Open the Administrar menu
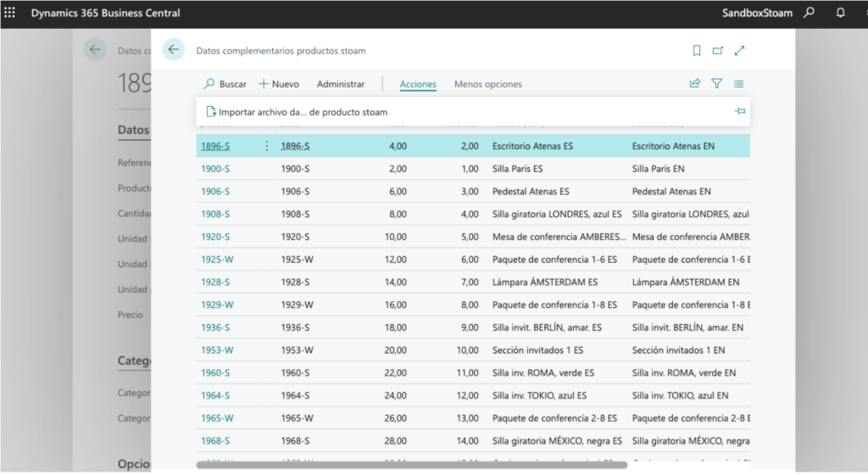The image size is (868, 475). [341, 84]
